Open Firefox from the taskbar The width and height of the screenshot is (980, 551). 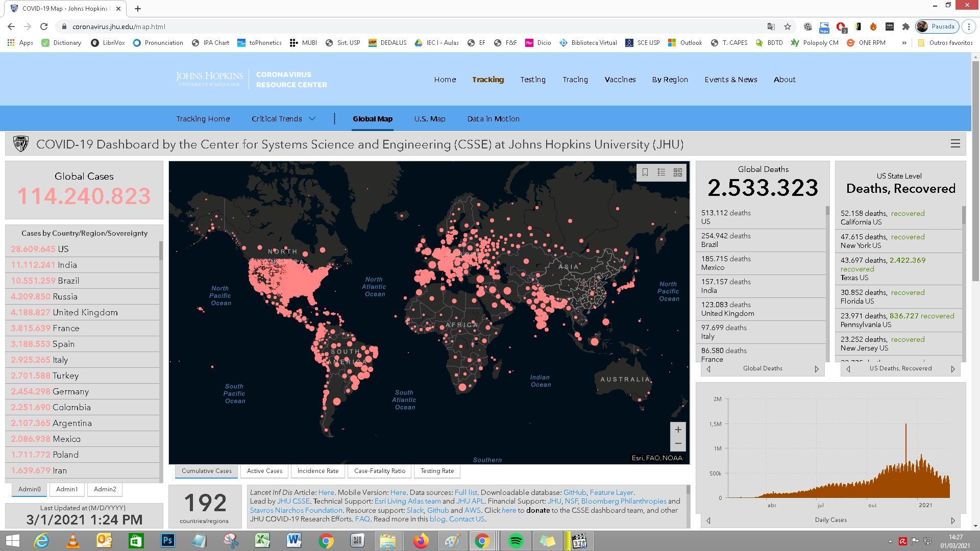coord(421,541)
